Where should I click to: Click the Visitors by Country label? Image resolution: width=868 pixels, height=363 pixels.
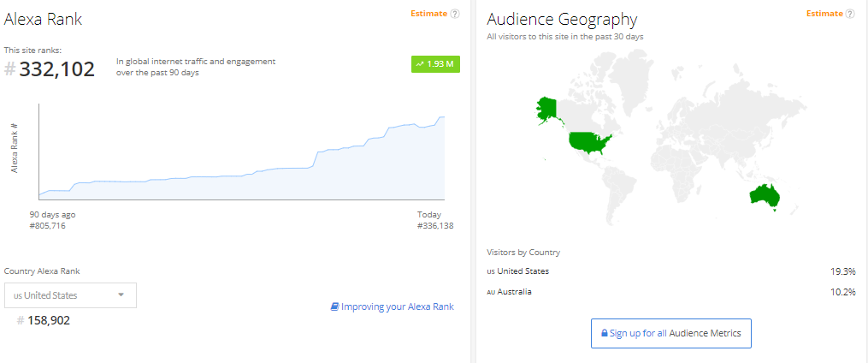click(x=523, y=253)
